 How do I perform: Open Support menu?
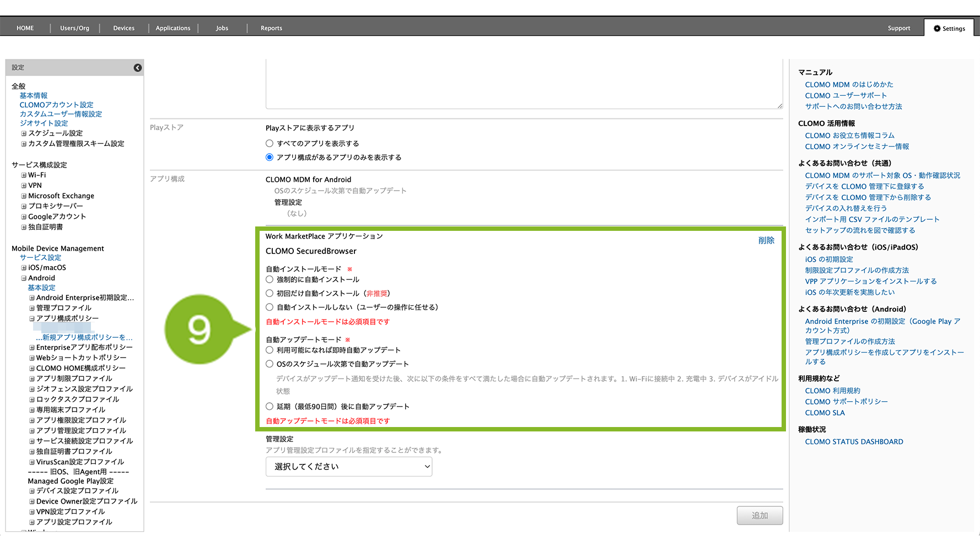(x=899, y=28)
